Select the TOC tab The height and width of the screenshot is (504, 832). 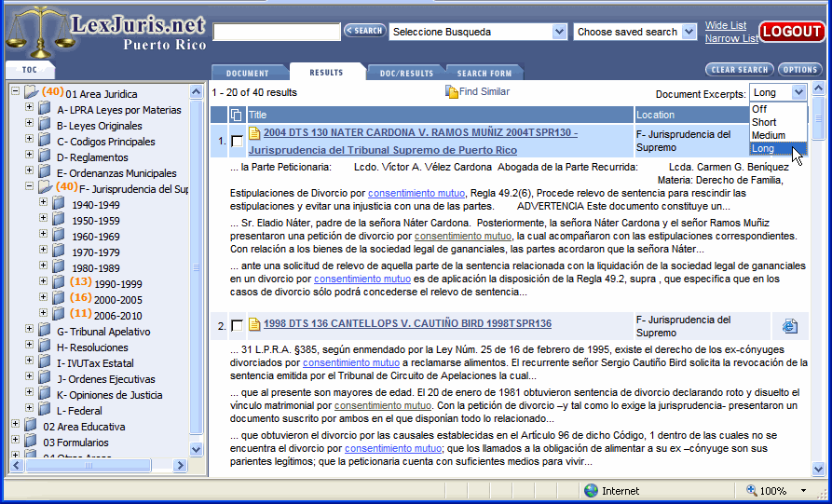[30, 70]
